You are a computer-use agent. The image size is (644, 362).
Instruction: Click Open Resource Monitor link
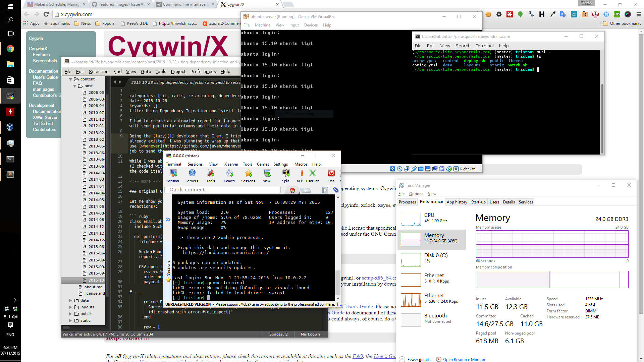pyautogui.click(x=464, y=359)
